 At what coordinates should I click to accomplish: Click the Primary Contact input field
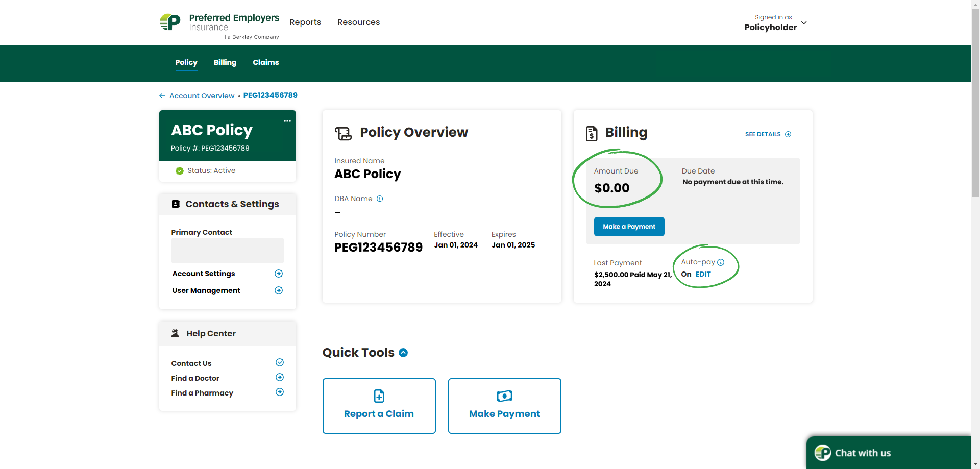point(227,250)
